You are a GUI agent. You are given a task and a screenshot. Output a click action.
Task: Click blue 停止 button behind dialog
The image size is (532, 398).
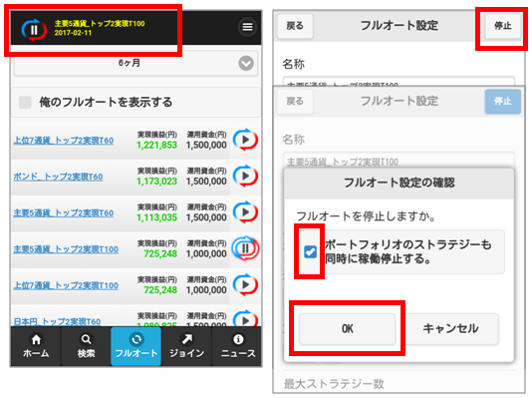(503, 101)
